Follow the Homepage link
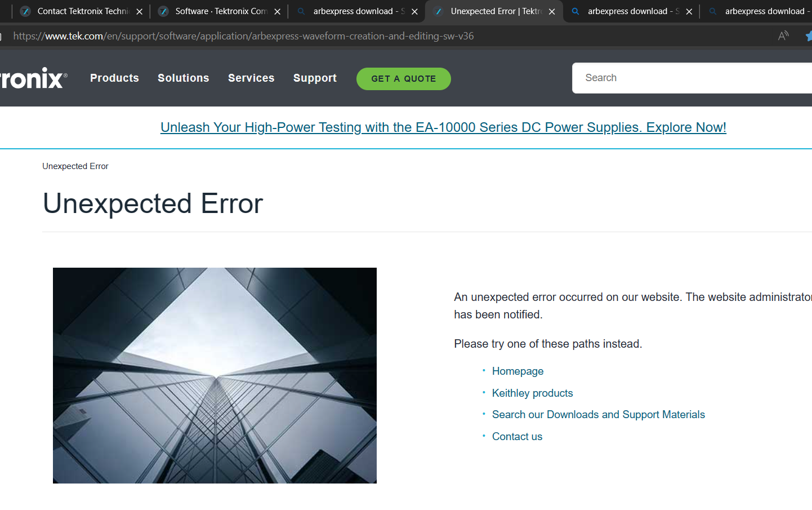 (x=517, y=371)
